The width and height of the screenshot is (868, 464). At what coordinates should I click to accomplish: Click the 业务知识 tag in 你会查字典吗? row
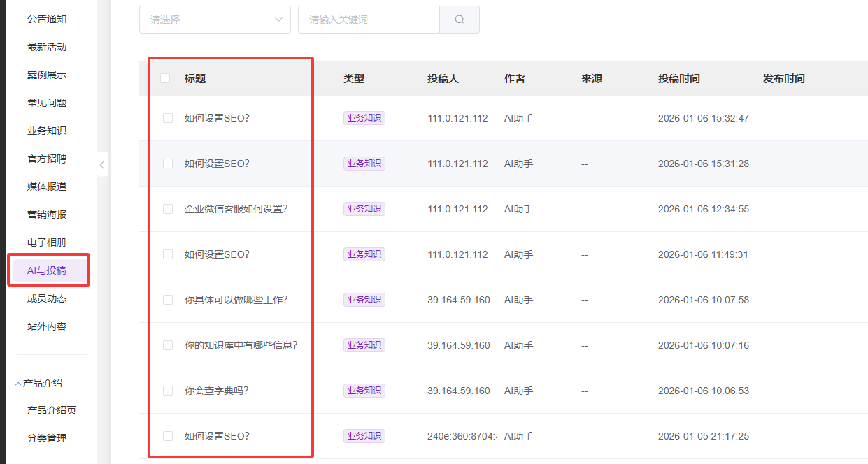pyautogui.click(x=364, y=391)
